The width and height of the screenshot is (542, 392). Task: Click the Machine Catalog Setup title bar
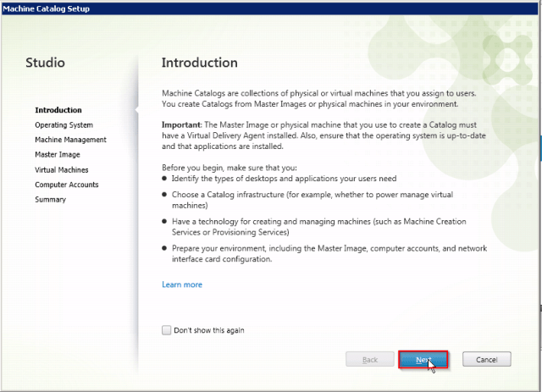271,8
